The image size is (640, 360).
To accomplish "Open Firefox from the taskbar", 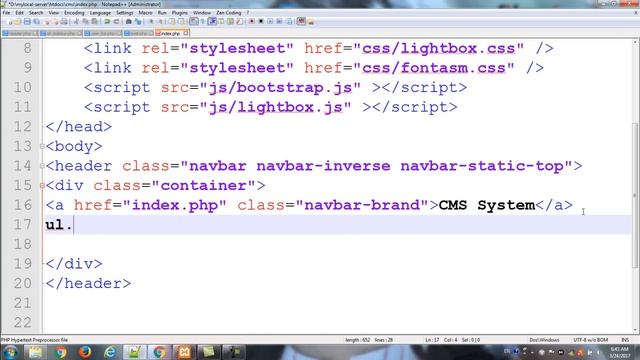I will click(x=85, y=352).
